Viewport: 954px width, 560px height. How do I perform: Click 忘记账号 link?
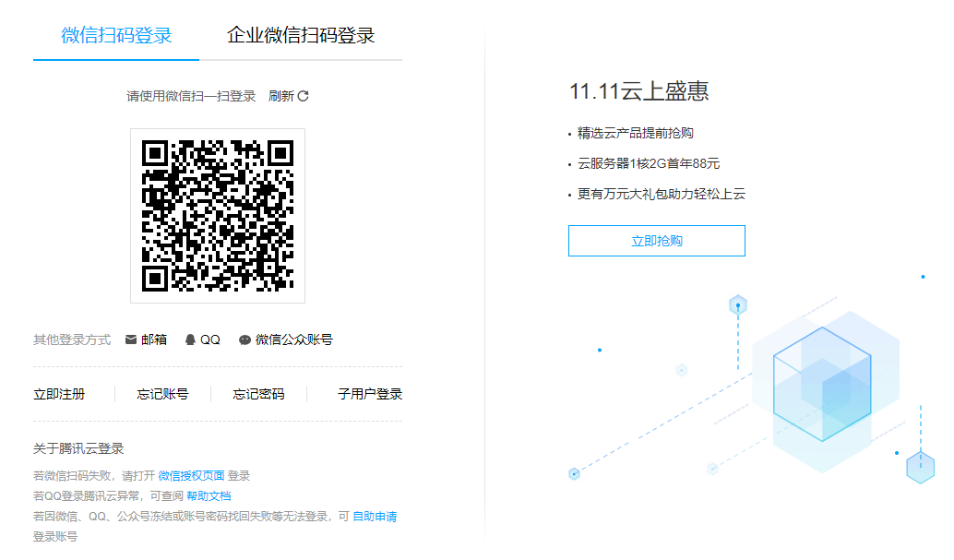(162, 395)
